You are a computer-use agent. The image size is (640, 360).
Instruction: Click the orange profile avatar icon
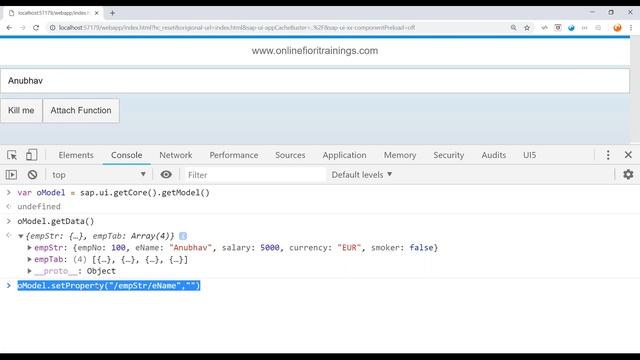click(617, 28)
